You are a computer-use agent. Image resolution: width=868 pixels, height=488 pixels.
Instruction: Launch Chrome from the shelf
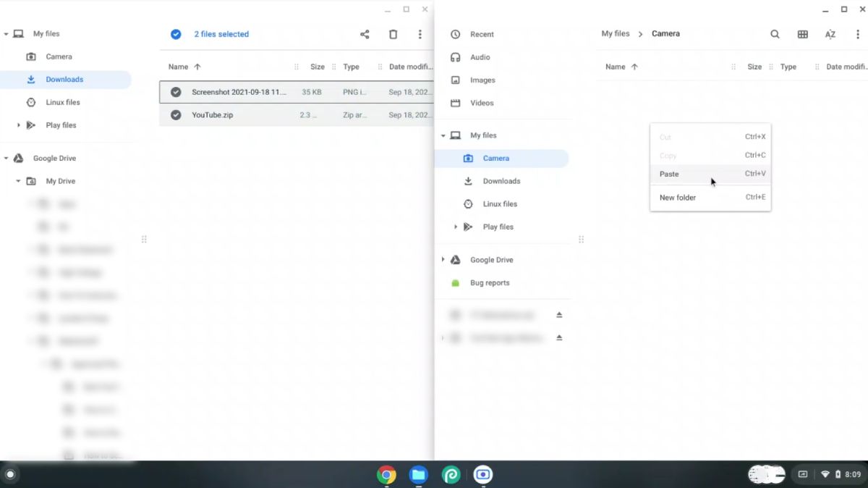(386, 474)
